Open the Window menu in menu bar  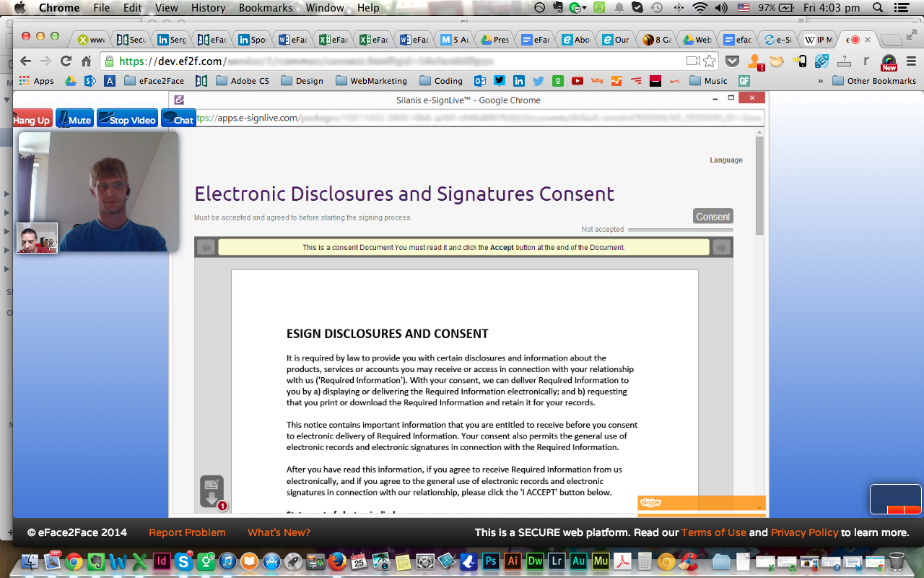coord(325,8)
